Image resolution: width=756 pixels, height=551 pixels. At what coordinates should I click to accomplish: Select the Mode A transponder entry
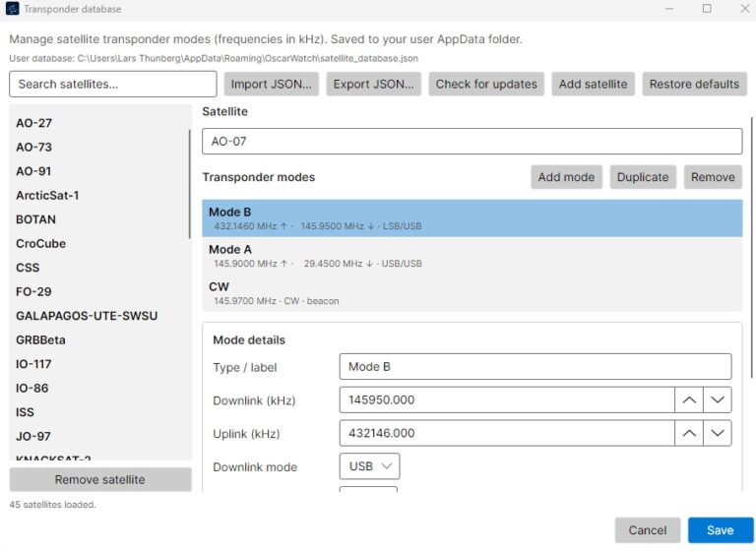(472, 256)
